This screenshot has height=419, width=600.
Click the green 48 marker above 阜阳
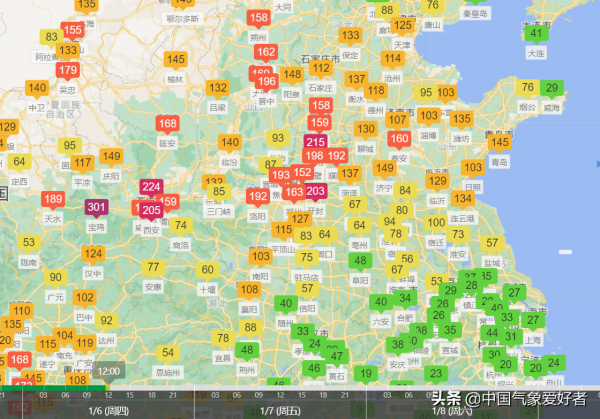(360, 261)
